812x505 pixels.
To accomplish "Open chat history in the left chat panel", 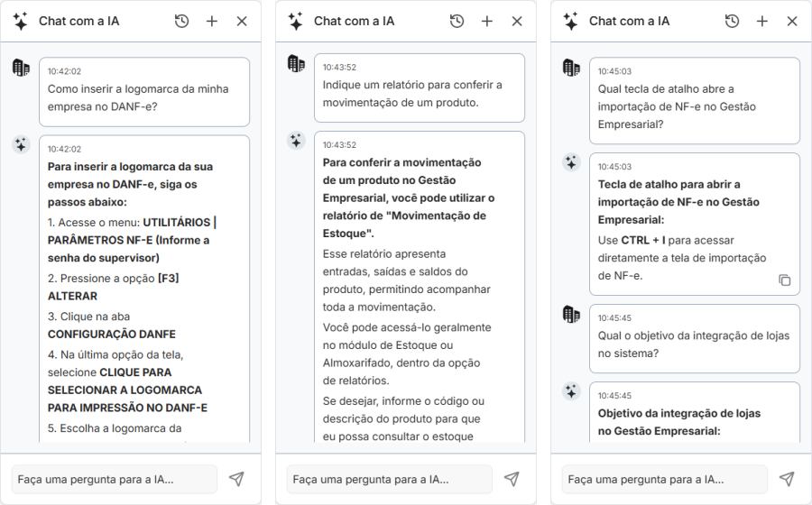I will (181, 22).
